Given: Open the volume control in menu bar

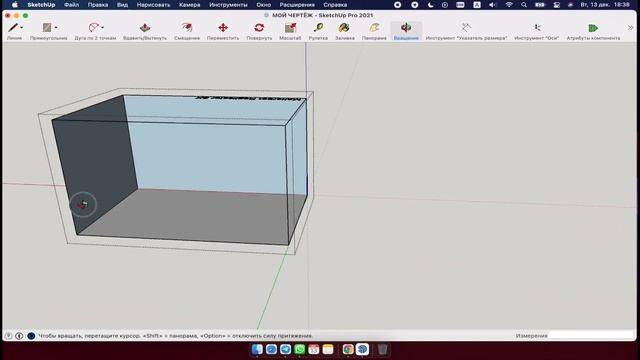Looking at the screenshot, I should [x=492, y=5].
